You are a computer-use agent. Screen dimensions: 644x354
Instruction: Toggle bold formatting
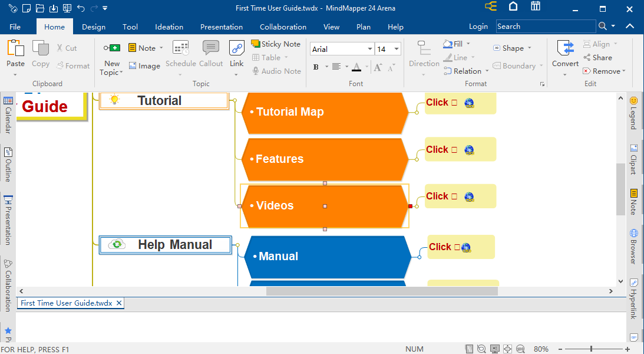pyautogui.click(x=316, y=67)
